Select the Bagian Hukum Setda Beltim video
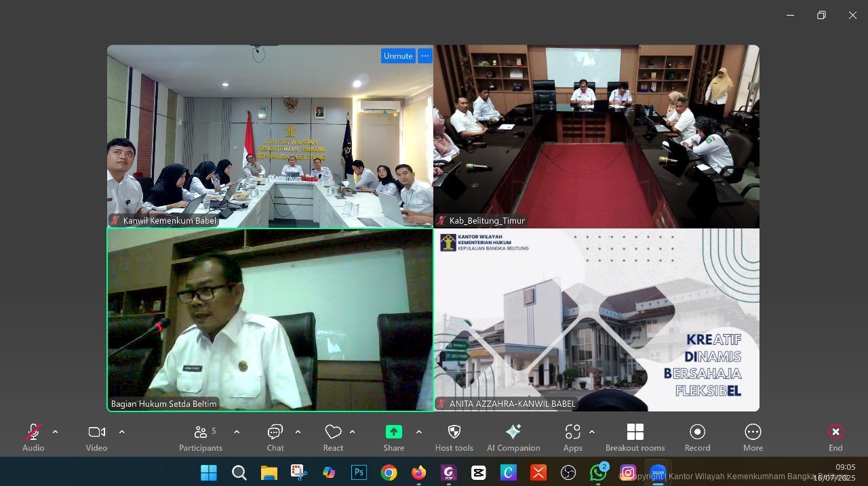The image size is (868, 486). 270,319
